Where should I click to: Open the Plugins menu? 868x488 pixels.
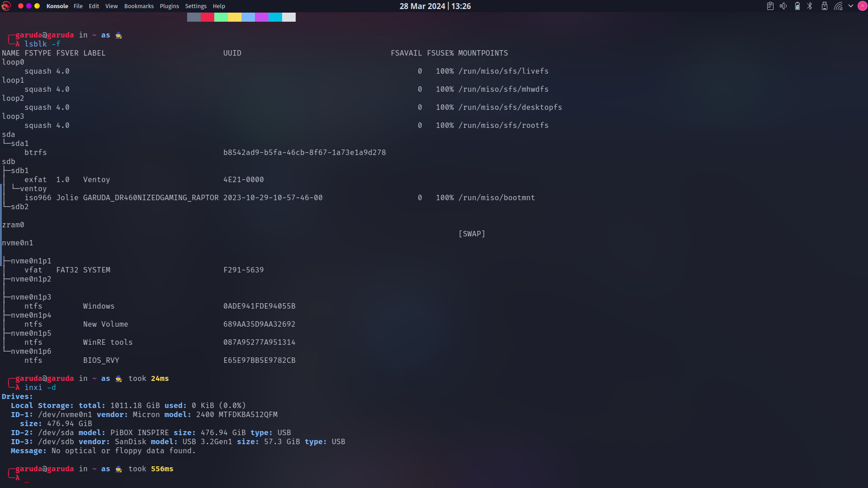tap(170, 6)
